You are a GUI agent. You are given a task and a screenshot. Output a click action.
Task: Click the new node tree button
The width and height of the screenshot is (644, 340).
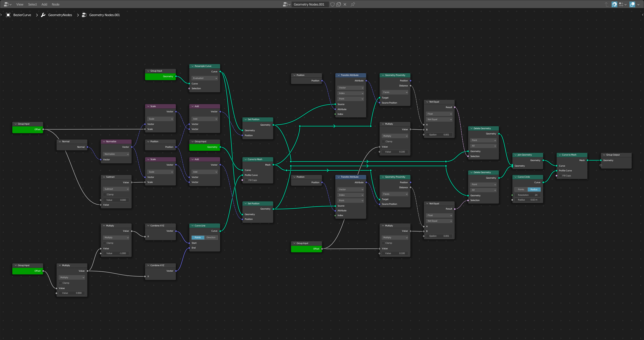339,4
